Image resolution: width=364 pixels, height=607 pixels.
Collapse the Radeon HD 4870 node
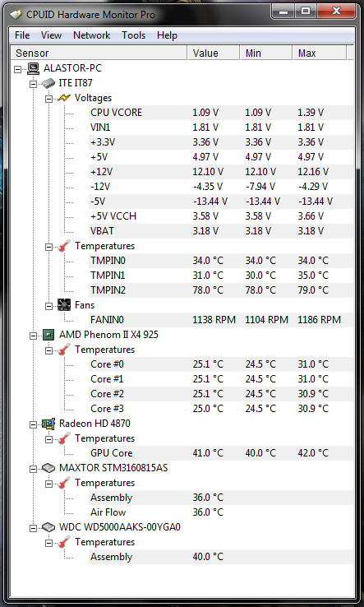(x=33, y=424)
